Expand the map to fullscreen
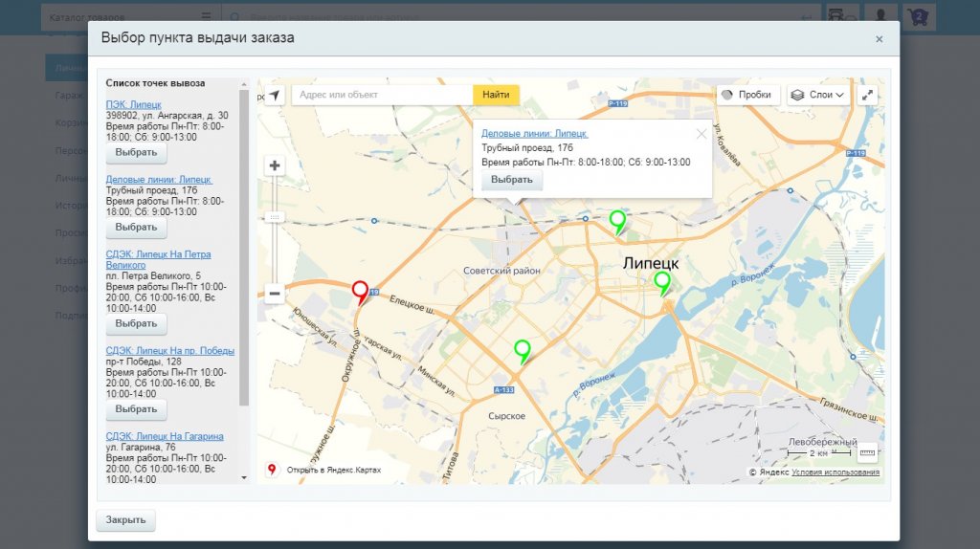Viewport: 980px width, 549px height. click(867, 96)
